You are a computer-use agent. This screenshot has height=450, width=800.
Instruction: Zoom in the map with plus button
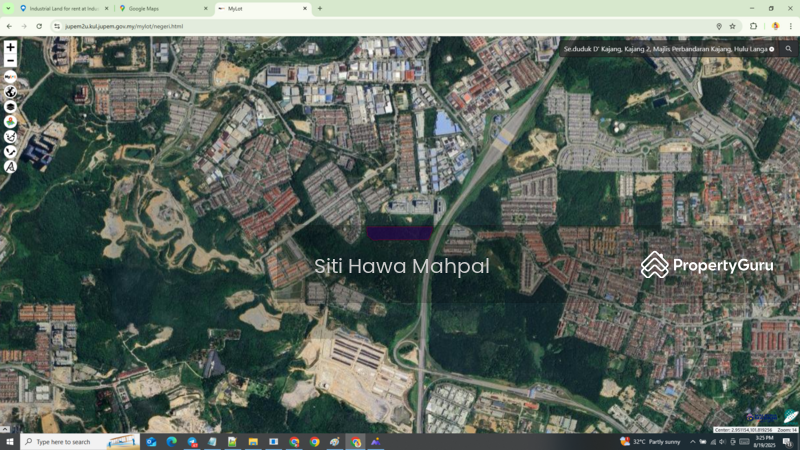(x=10, y=47)
